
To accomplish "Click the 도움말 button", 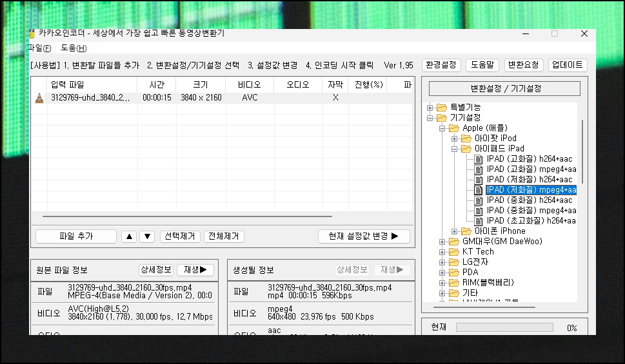I will click(482, 65).
